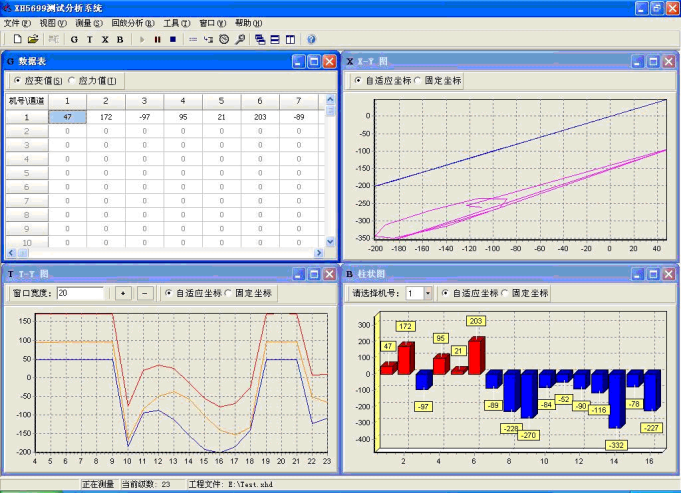The height and width of the screenshot is (493, 681).
Task: Stop measurement with the stop icon
Action: (x=172, y=39)
